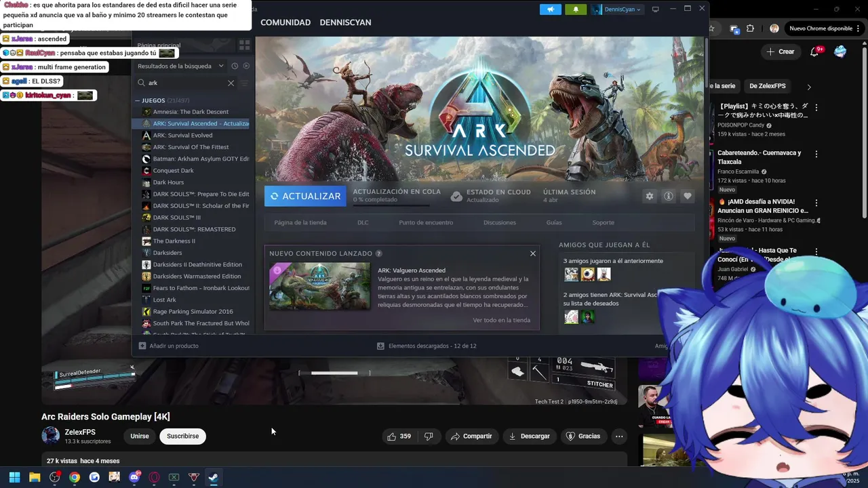Clear the 'ark' search text
The width and height of the screenshot is (868, 488).
coord(231,83)
